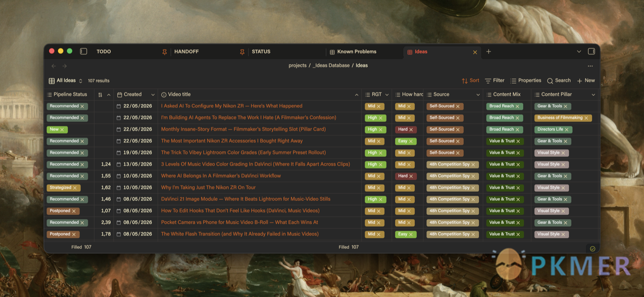Click calendar icon beside 13/05/2026

119,164
